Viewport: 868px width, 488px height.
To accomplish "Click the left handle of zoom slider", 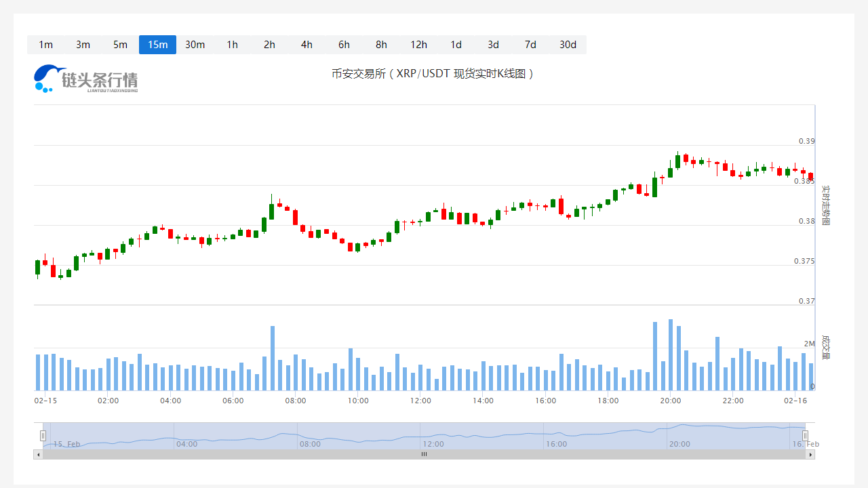I will (43, 436).
